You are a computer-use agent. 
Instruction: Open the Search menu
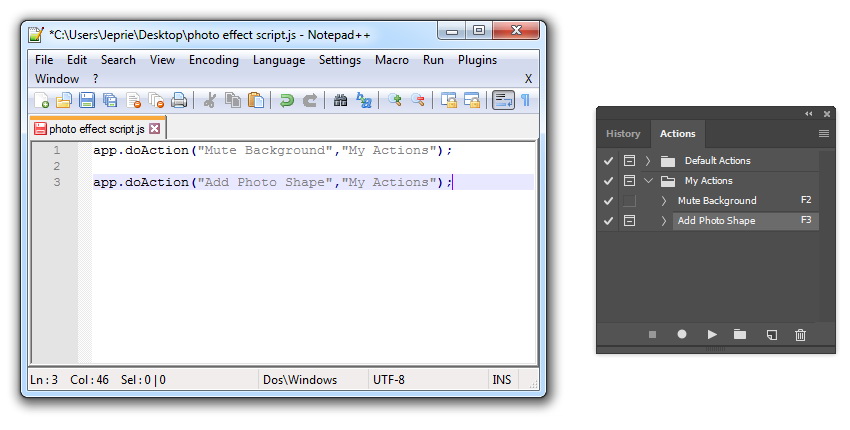tap(118, 60)
